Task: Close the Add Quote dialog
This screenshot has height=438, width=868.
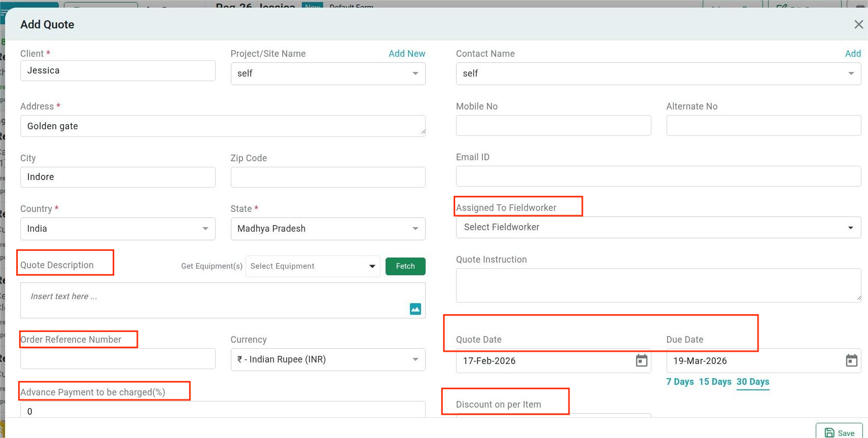Action: click(858, 24)
